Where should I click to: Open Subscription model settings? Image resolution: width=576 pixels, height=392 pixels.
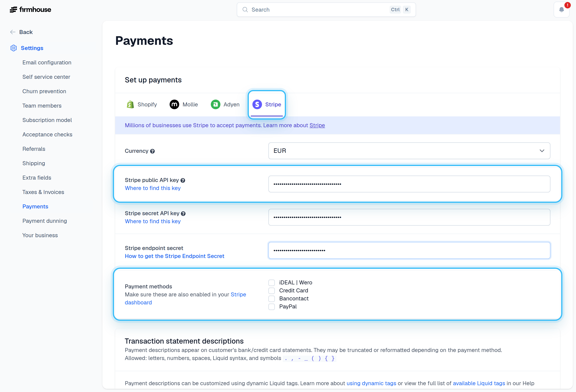pyautogui.click(x=47, y=120)
